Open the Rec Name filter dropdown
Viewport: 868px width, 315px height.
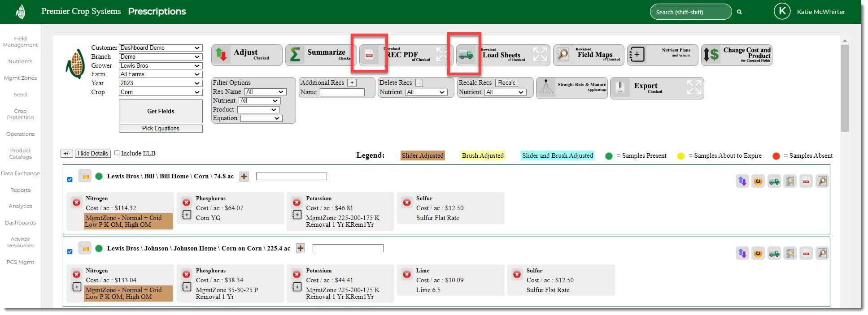point(265,92)
